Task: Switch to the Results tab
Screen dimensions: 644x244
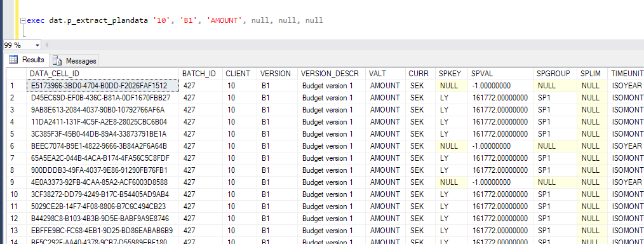Action: [x=26, y=60]
